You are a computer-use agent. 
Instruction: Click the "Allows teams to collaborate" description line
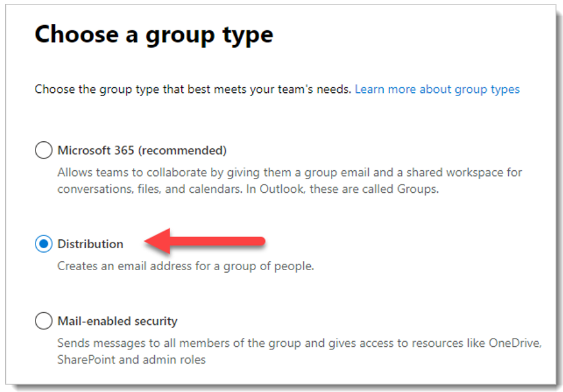click(289, 172)
